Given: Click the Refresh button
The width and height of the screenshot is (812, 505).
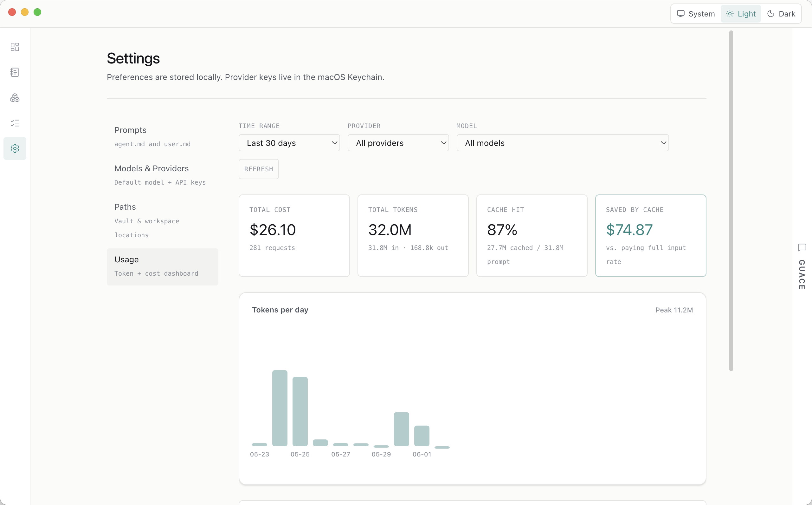Looking at the screenshot, I should 259,169.
